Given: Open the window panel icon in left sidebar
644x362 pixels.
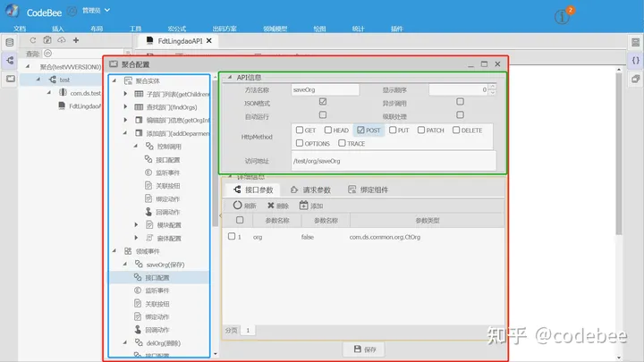Looking at the screenshot, I should 10,79.
